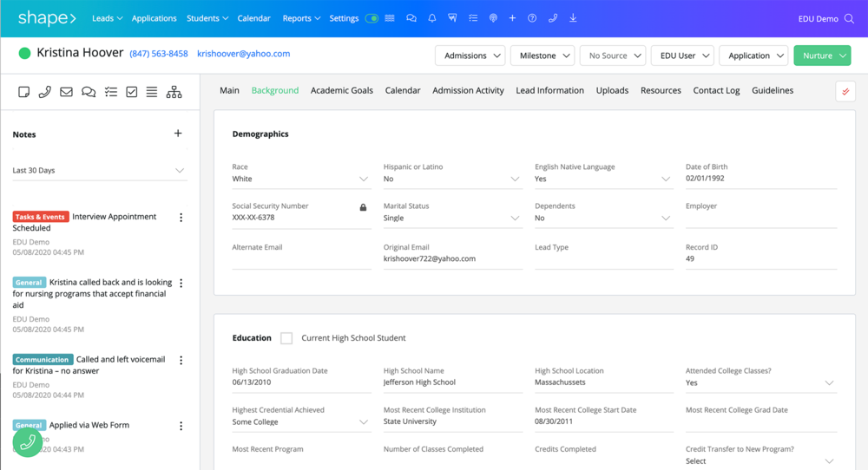Screen dimensions: 868x470
Task: Click the green floating phone button
Action: [28, 441]
